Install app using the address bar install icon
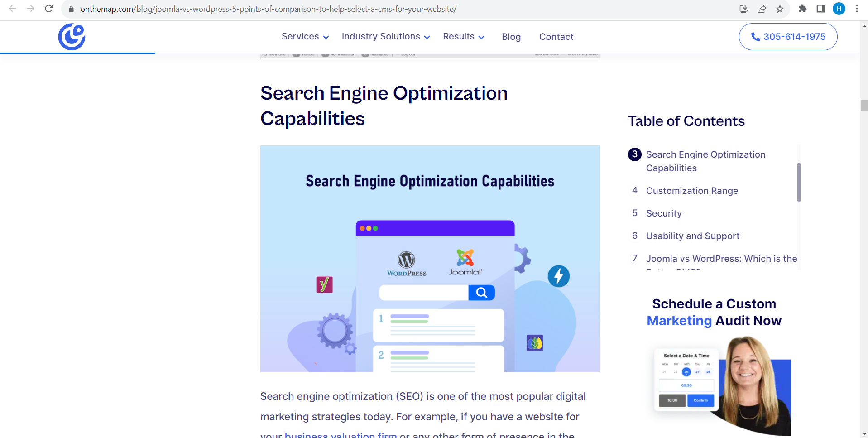The image size is (868, 438). 743,9
